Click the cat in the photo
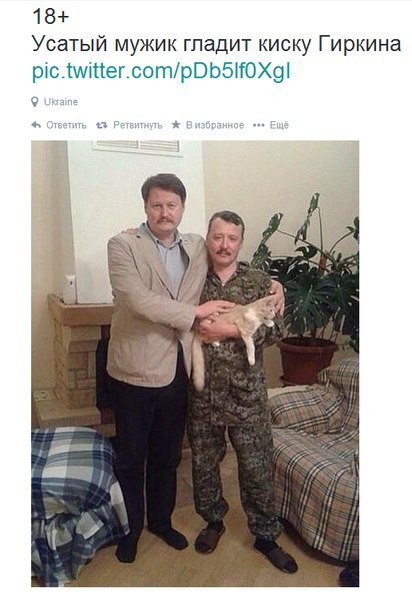The height and width of the screenshot is (604, 412). tap(236, 331)
